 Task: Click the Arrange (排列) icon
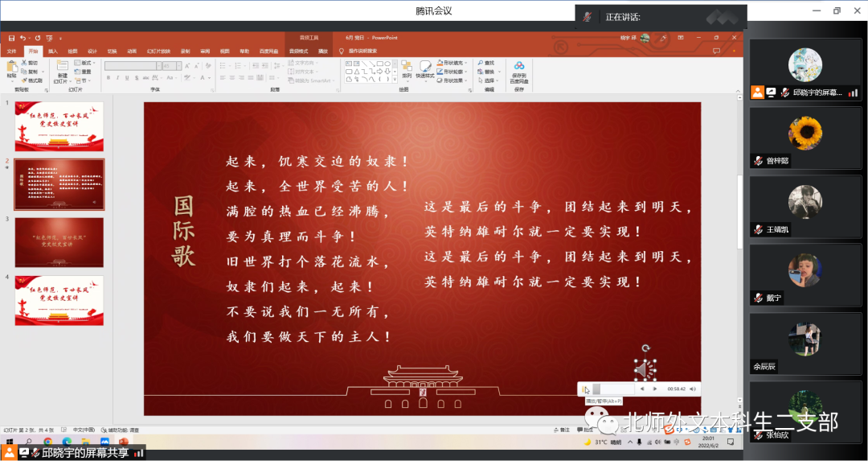[407, 67]
